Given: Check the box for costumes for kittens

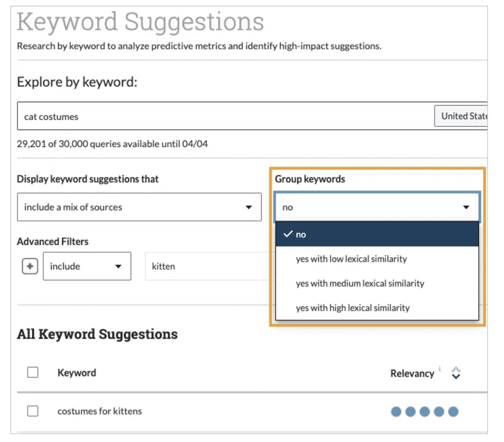Looking at the screenshot, I should point(33,411).
